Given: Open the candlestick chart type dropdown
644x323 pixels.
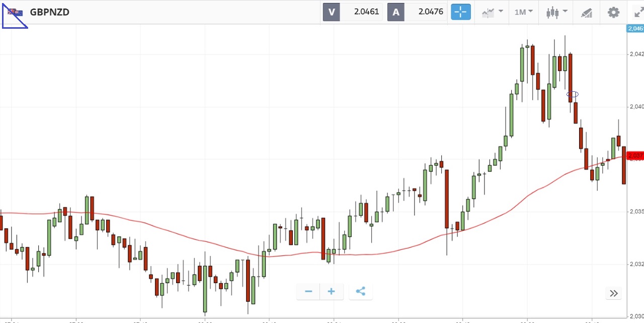Looking at the screenshot, I should click(x=557, y=12).
